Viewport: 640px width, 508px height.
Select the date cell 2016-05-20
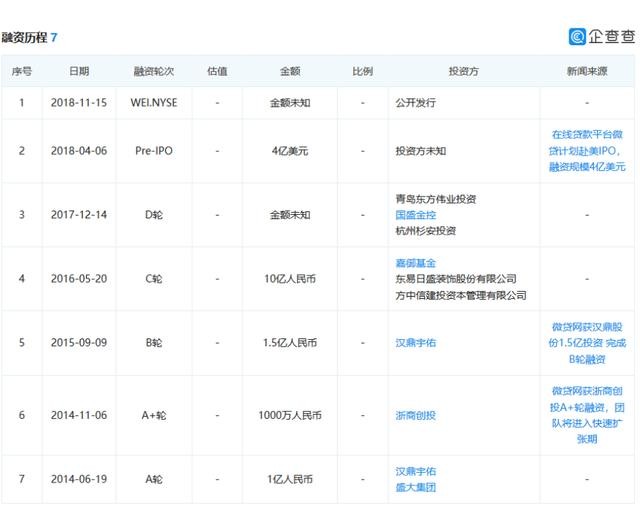pyautogui.click(x=79, y=279)
